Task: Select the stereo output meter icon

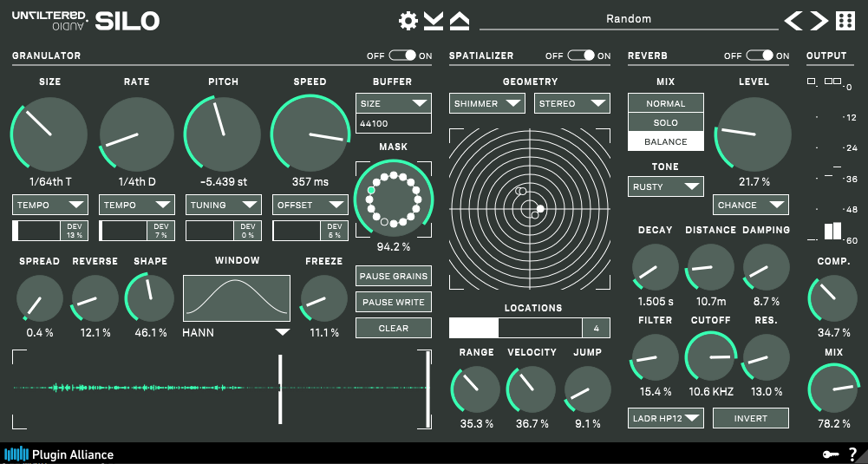Action: [832, 81]
